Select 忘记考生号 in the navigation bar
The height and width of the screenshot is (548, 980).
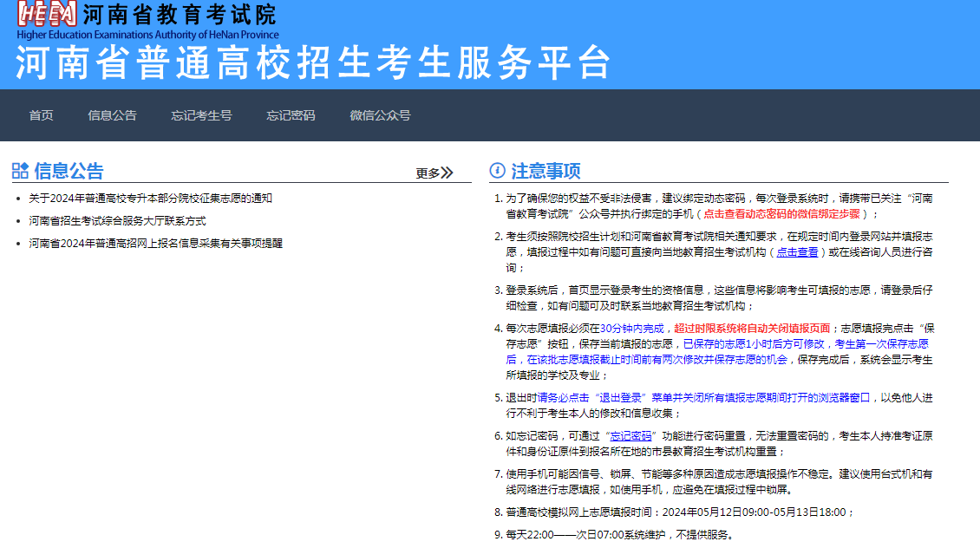click(201, 115)
